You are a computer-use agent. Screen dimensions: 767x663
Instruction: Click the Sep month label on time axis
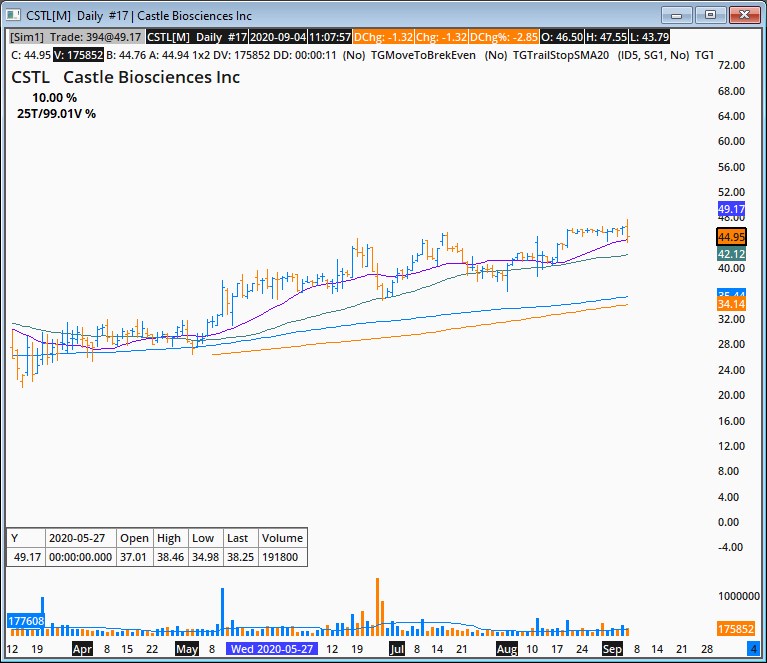[612, 649]
